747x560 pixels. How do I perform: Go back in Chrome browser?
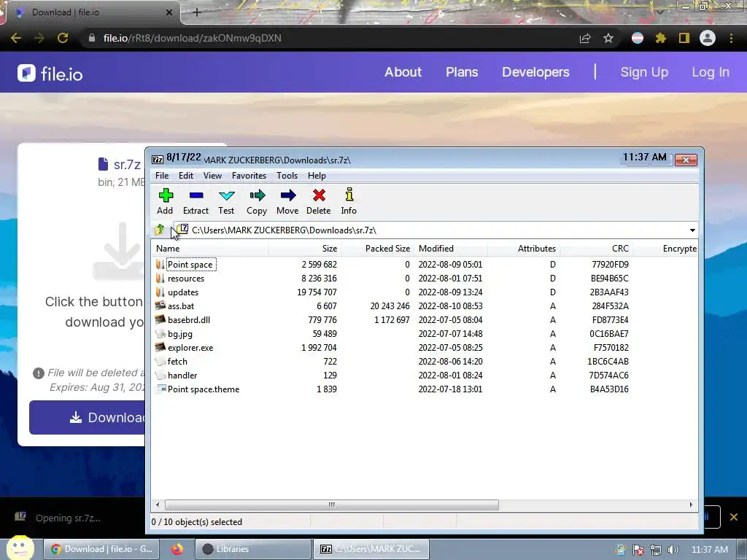click(x=16, y=38)
